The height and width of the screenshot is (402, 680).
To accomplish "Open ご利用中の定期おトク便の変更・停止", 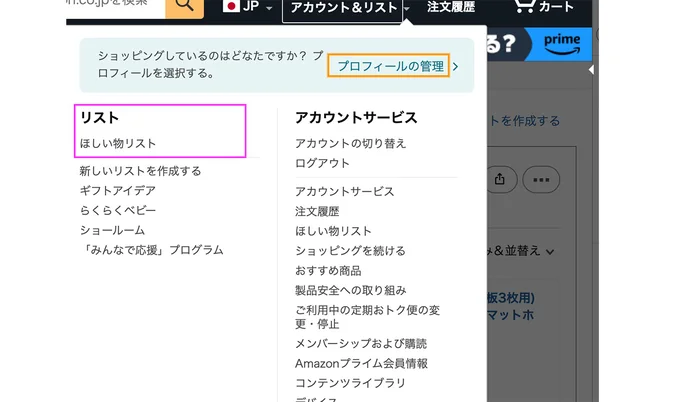I will [367, 317].
